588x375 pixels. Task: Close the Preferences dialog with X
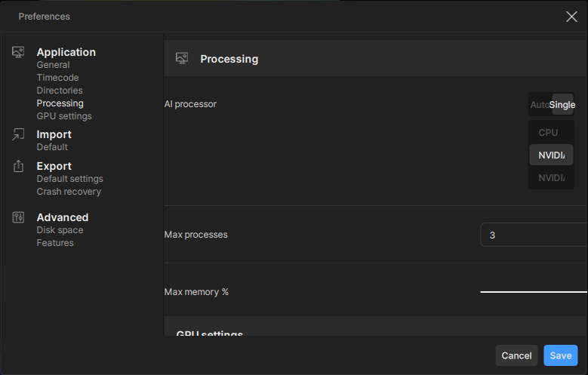571,17
